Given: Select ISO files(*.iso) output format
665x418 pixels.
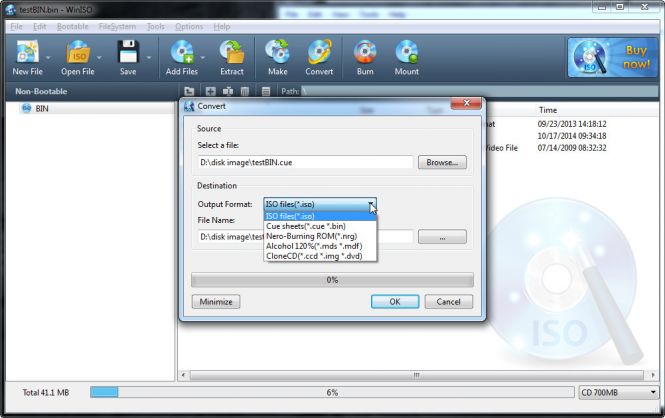Looking at the screenshot, I should click(x=320, y=216).
